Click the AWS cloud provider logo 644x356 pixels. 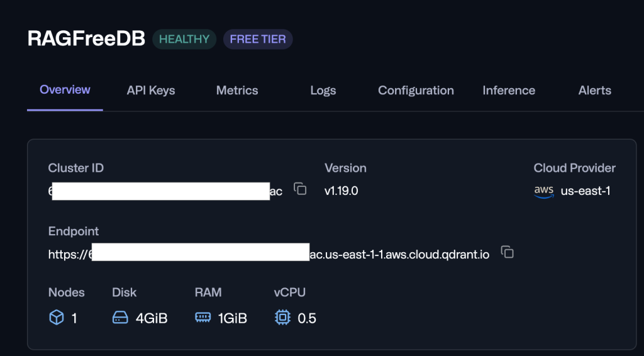(x=544, y=192)
